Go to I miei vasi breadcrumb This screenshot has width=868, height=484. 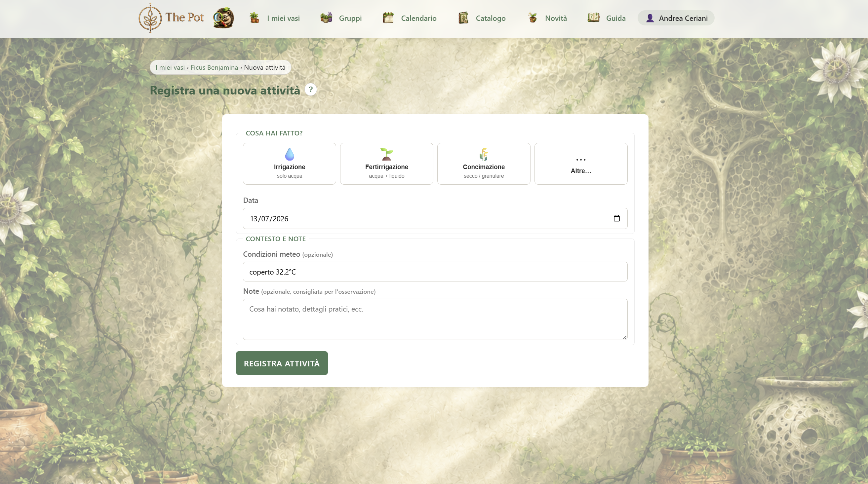click(170, 67)
